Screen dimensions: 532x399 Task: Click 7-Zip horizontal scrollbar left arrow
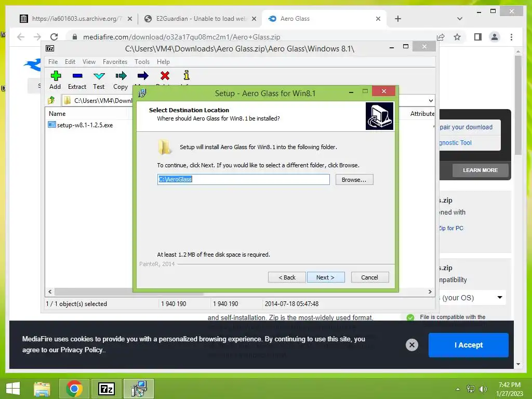tap(50, 291)
